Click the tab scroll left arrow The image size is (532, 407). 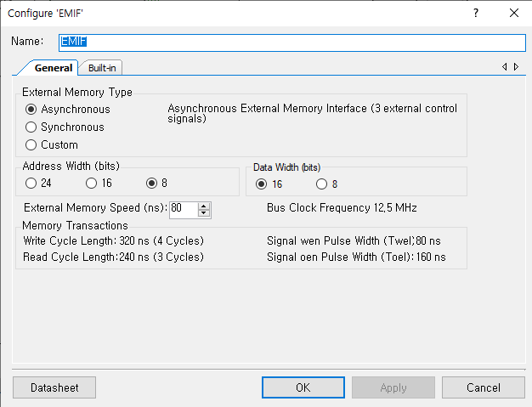point(505,67)
